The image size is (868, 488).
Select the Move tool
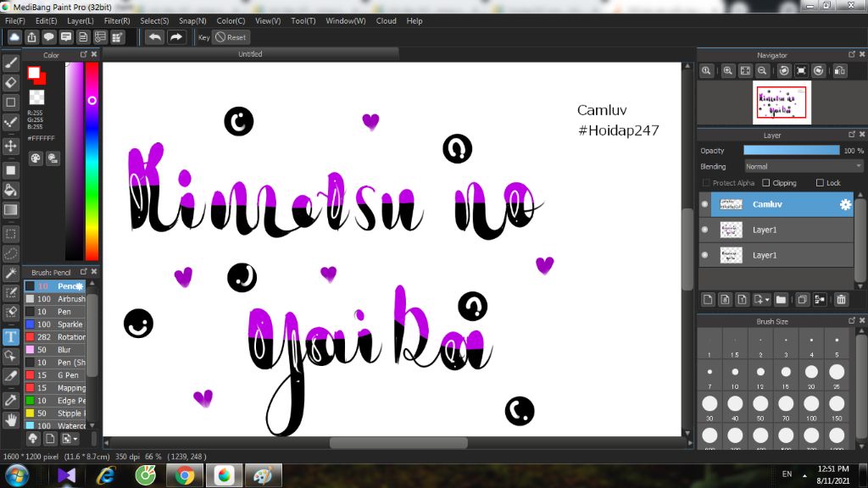tap(10, 146)
